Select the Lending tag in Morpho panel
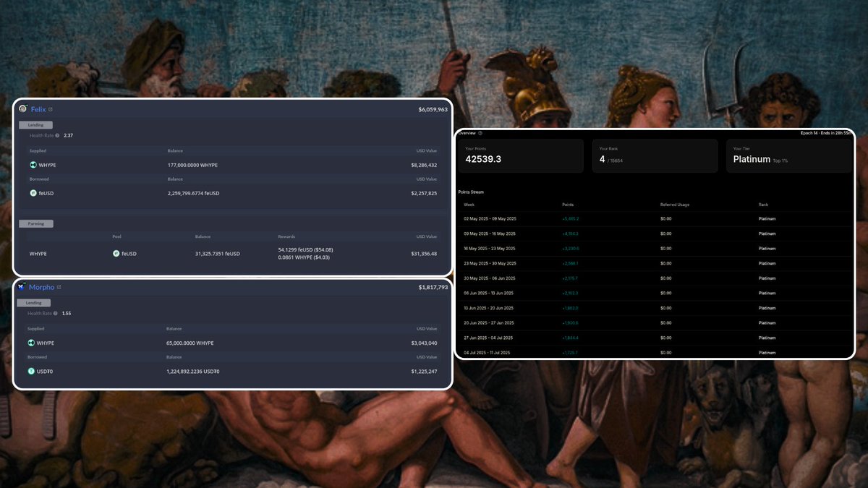 (34, 303)
